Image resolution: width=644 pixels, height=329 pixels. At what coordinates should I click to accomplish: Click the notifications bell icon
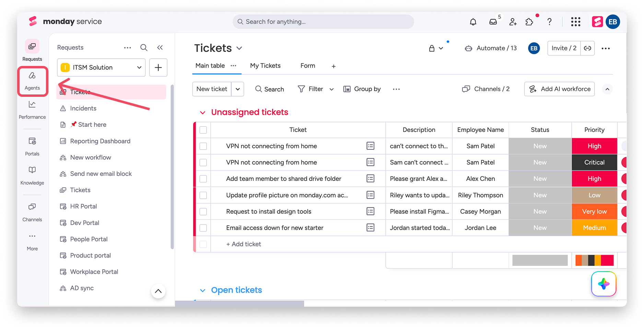point(473,22)
